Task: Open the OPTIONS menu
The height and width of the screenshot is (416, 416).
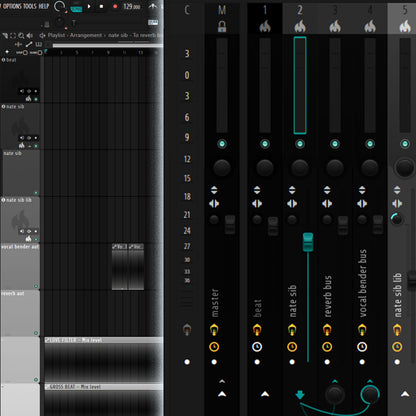Action: coord(12,6)
